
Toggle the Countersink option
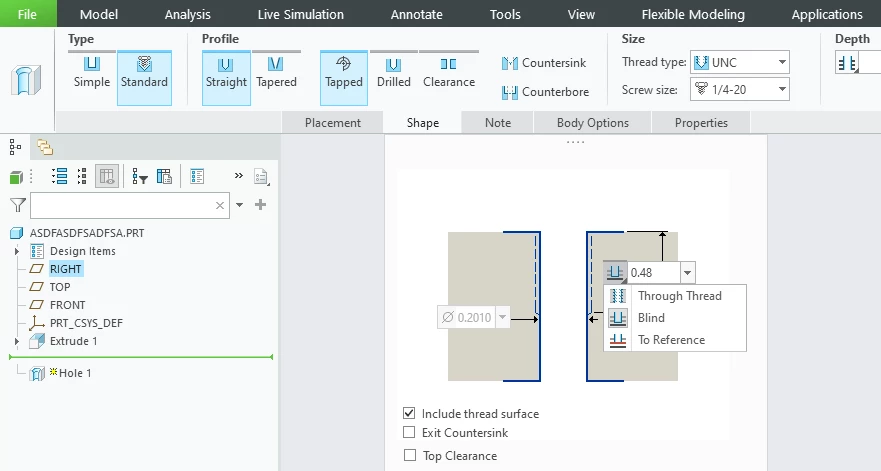coord(544,63)
